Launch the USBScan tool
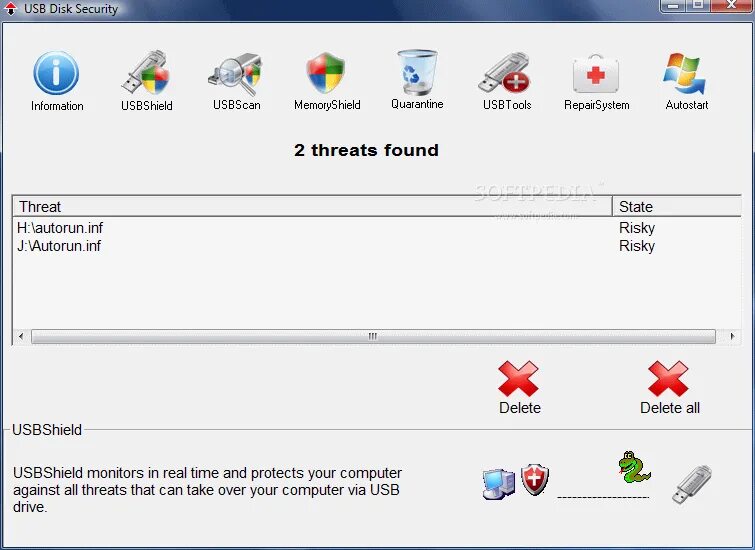The image size is (755, 550). (236, 81)
